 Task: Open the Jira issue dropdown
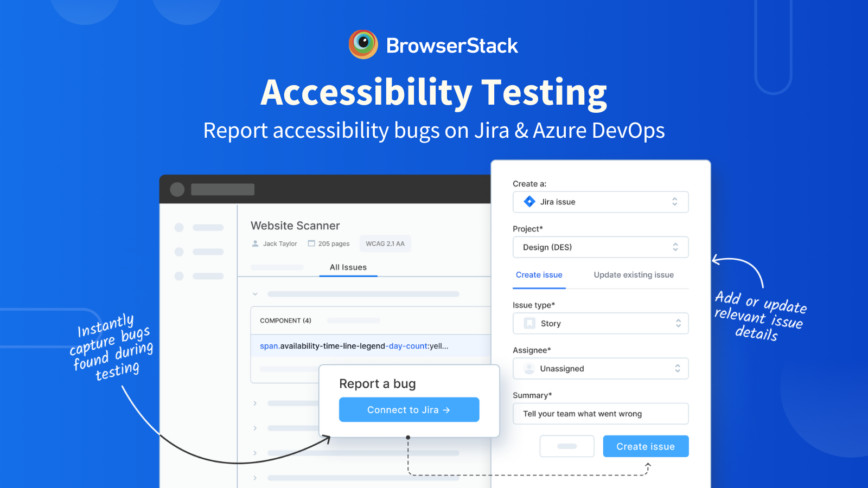coord(601,202)
